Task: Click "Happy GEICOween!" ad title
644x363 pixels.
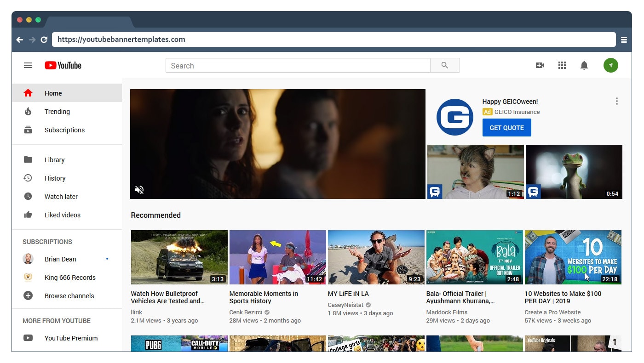Action: pyautogui.click(x=510, y=102)
